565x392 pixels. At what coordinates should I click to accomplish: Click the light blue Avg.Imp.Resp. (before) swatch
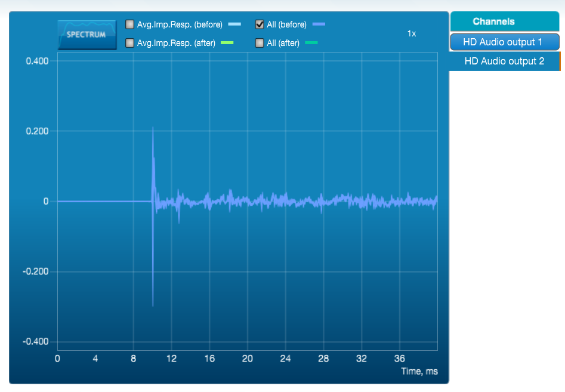coord(234,24)
